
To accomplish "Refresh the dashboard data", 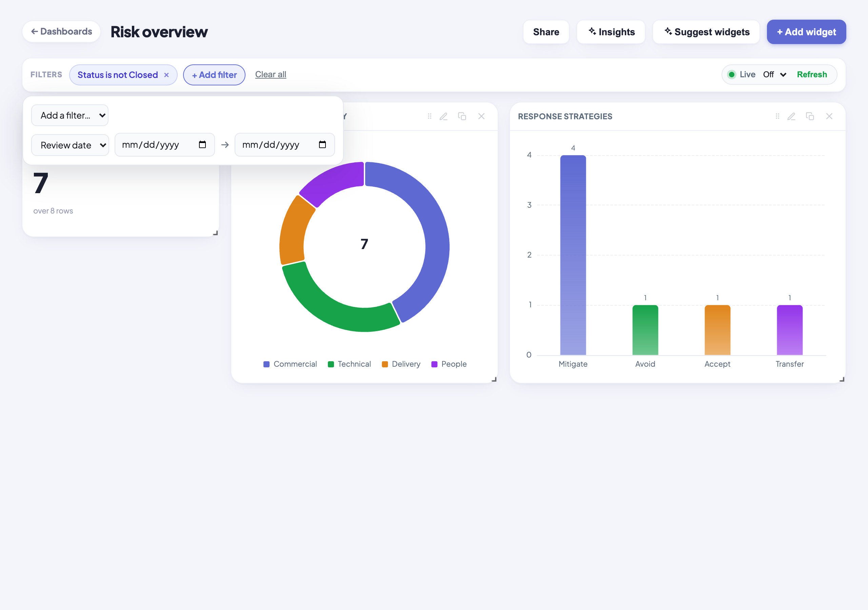I will coord(812,75).
